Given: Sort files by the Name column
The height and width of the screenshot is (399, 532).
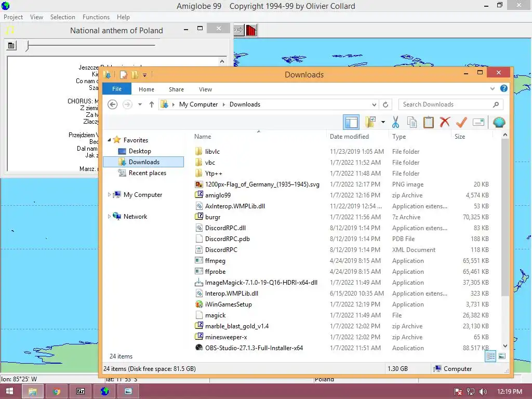Looking at the screenshot, I should tap(203, 137).
